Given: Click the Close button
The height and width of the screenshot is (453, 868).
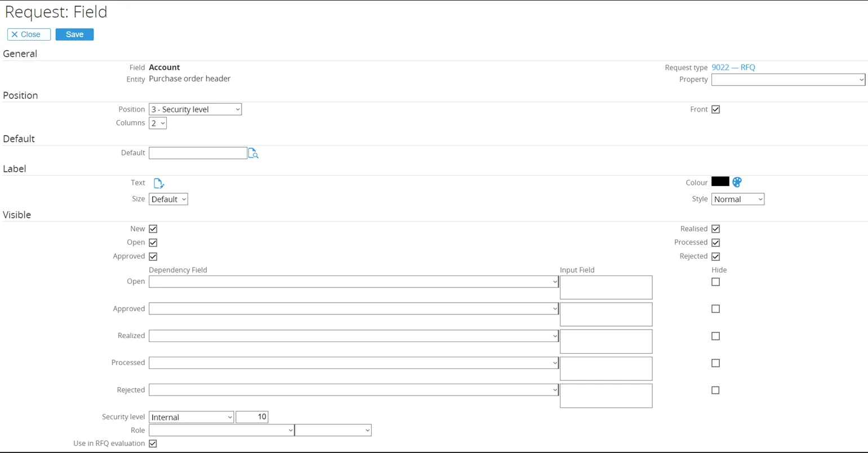Looking at the screenshot, I should click(29, 34).
